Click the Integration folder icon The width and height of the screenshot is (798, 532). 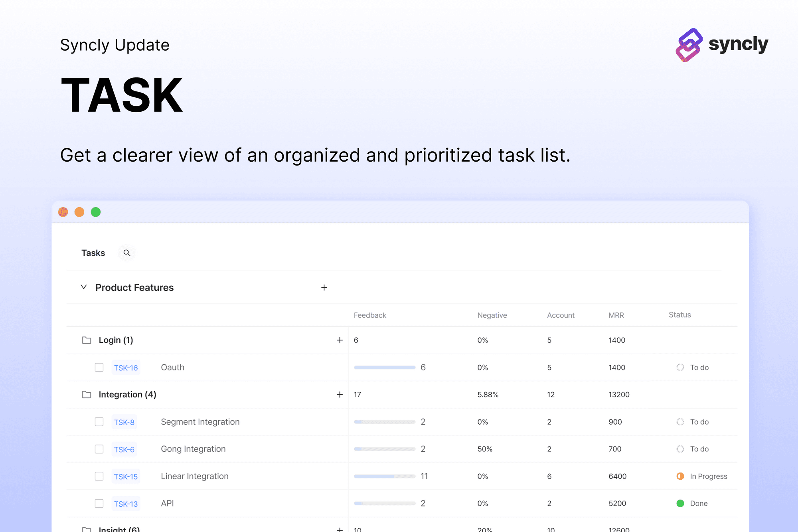coord(87,395)
